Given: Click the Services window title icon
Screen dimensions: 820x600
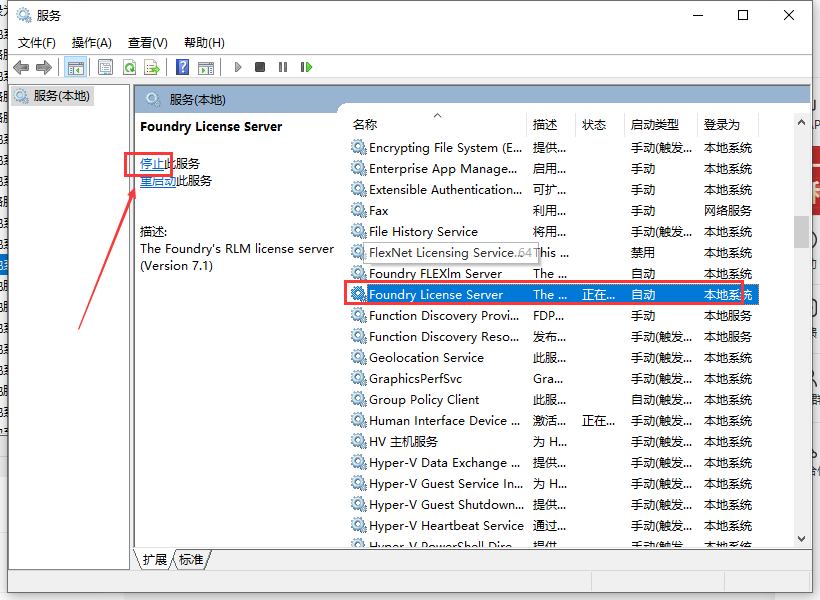Looking at the screenshot, I should pos(24,15).
